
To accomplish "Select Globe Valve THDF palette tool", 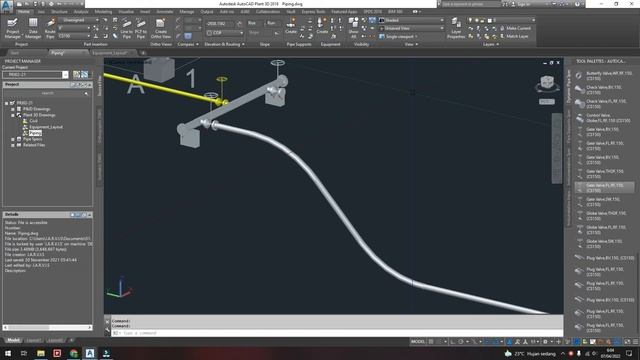I will pyautogui.click(x=604, y=216).
